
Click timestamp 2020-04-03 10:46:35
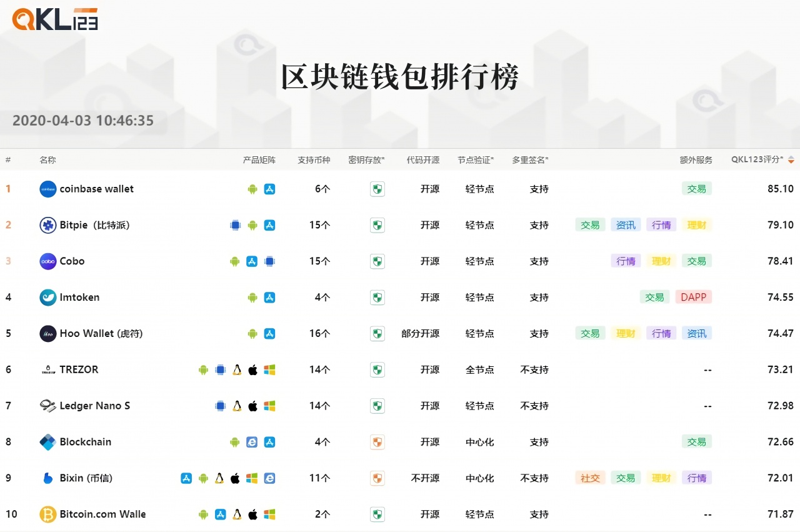tap(83, 121)
